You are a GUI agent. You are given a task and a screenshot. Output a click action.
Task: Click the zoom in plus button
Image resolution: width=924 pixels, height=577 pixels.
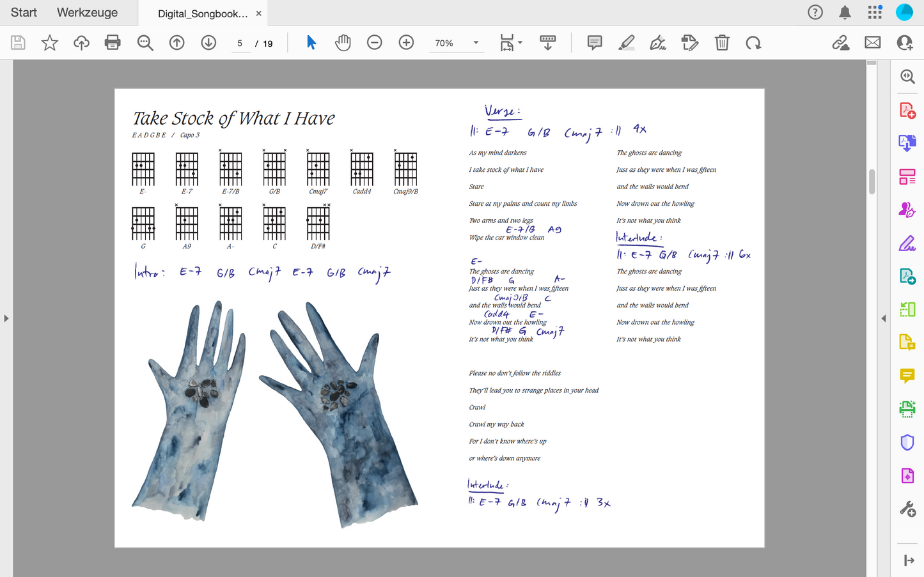point(406,43)
